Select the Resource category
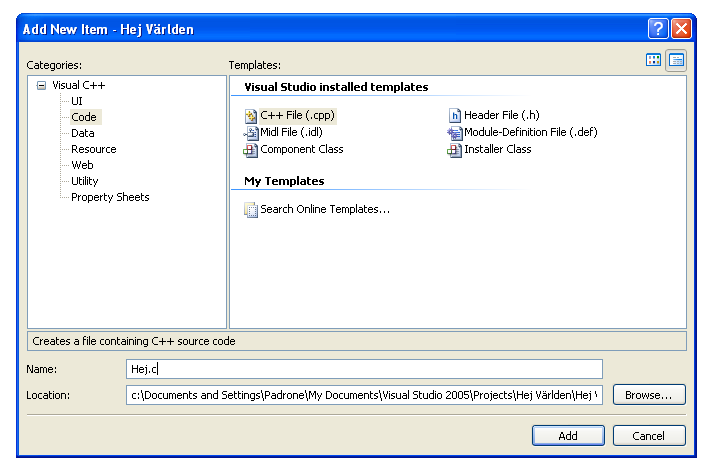715x475 pixels. click(93, 149)
